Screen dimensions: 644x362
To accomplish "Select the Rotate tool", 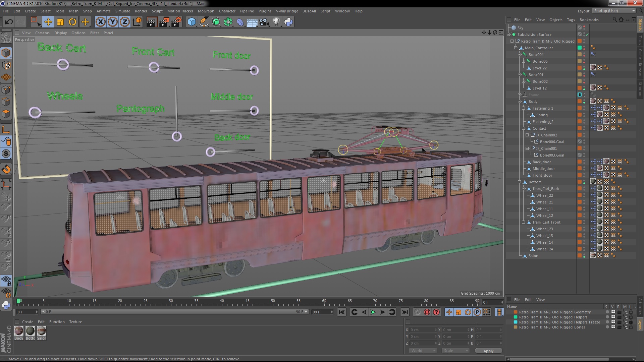I will tap(72, 22).
